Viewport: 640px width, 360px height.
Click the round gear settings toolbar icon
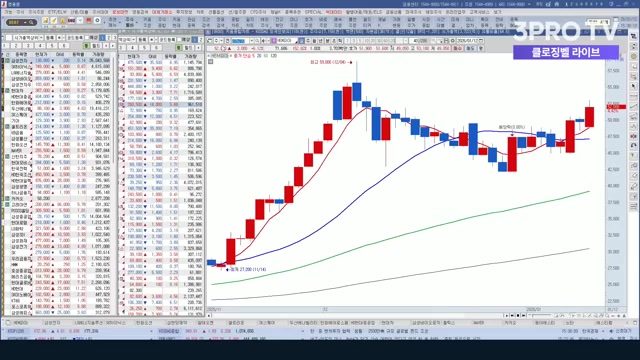(97, 20)
